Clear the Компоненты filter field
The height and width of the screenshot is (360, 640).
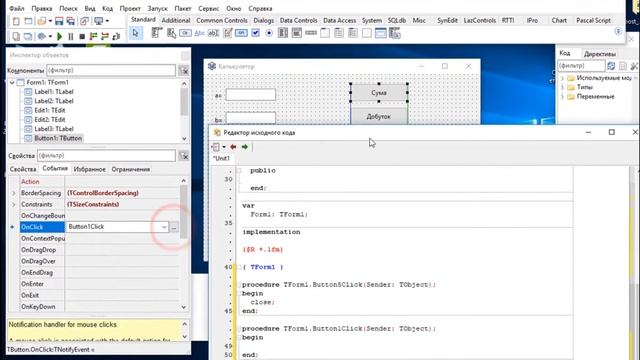(x=184, y=71)
